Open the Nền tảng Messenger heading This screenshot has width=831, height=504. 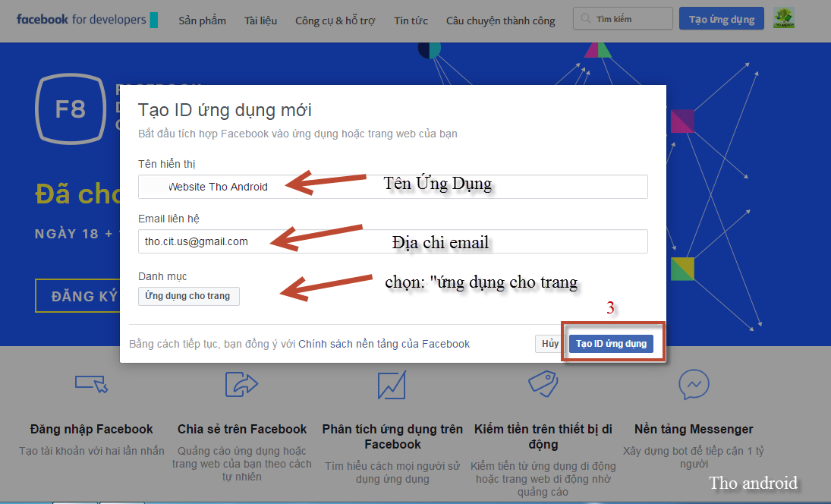pyautogui.click(x=694, y=430)
